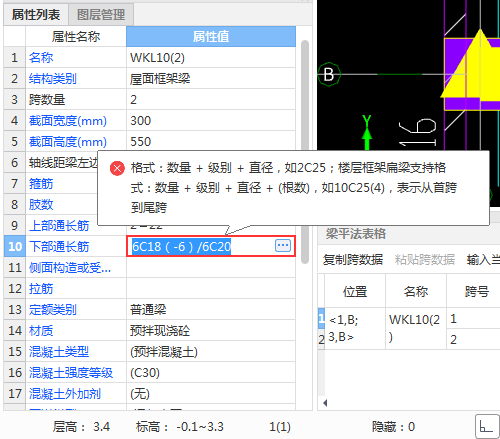The width and height of the screenshot is (500, 439).
Task: Click the 隐藏: 0 status text
Action: (393, 426)
